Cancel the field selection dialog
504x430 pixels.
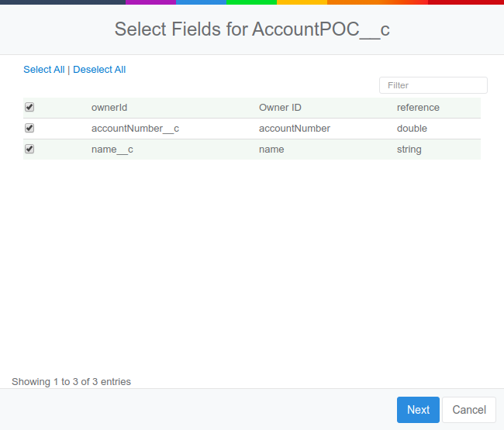pyautogui.click(x=469, y=410)
